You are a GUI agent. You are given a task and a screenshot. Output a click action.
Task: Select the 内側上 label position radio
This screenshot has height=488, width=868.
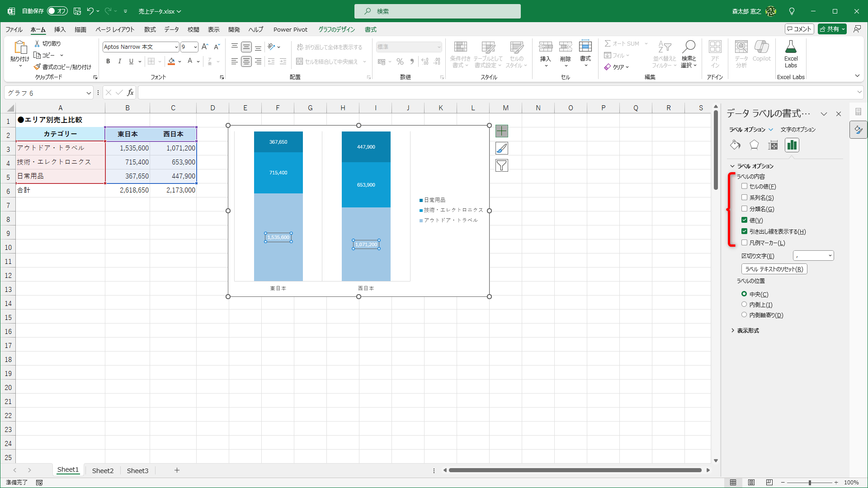[744, 305]
